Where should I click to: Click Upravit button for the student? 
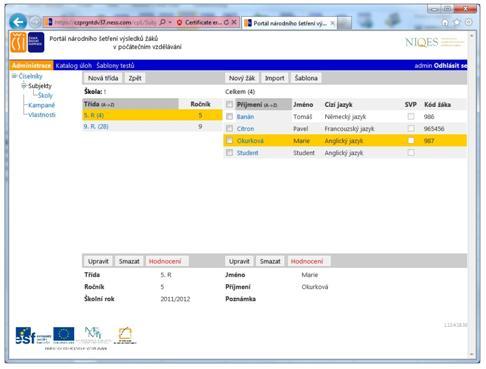pos(239,261)
